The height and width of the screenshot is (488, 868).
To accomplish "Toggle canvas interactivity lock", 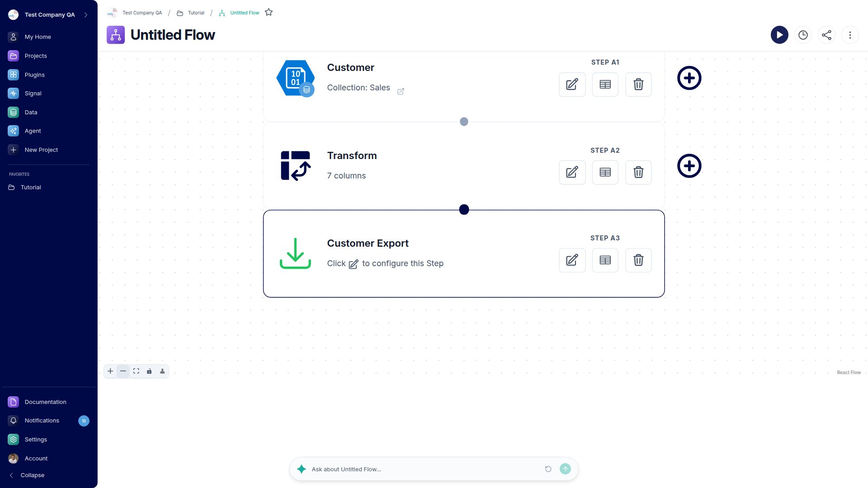I will click(x=149, y=371).
